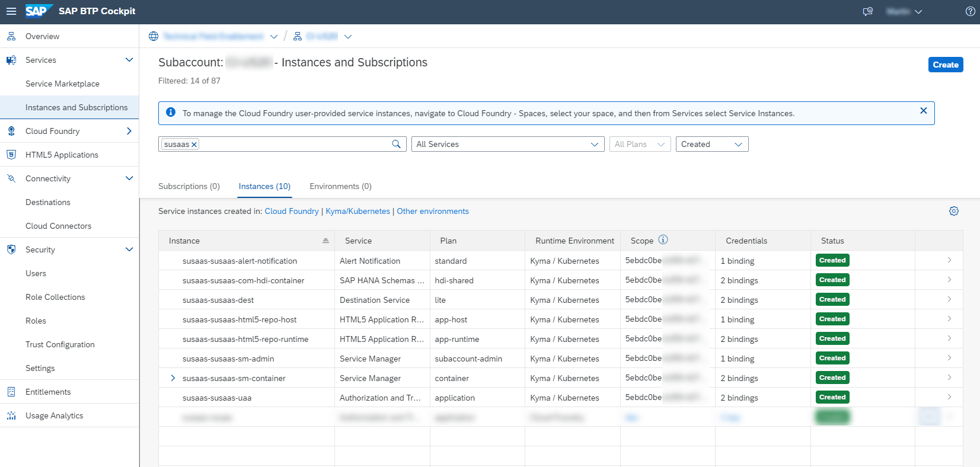Click the Scope column info icon
Image resolution: width=980 pixels, height=467 pixels.
[663, 239]
